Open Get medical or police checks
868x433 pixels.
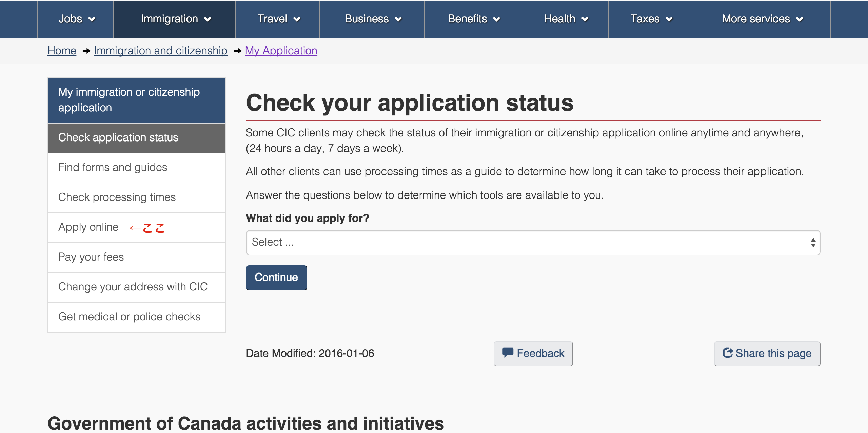tap(137, 317)
